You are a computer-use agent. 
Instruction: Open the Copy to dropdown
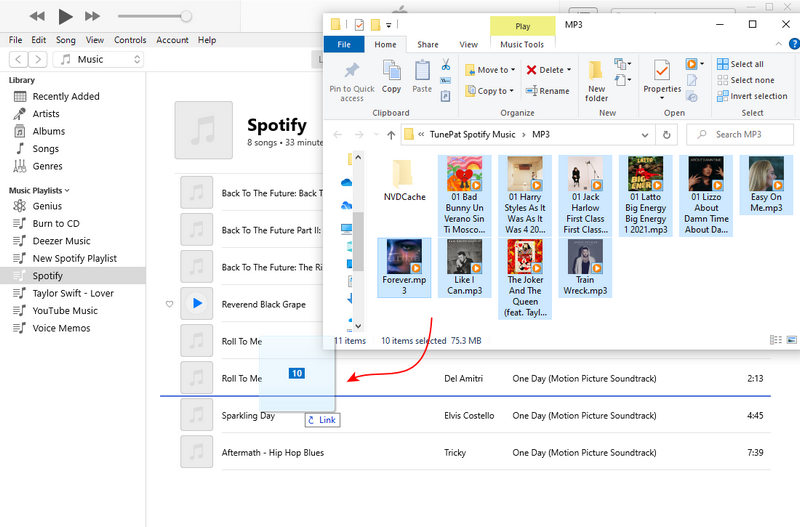(x=490, y=91)
